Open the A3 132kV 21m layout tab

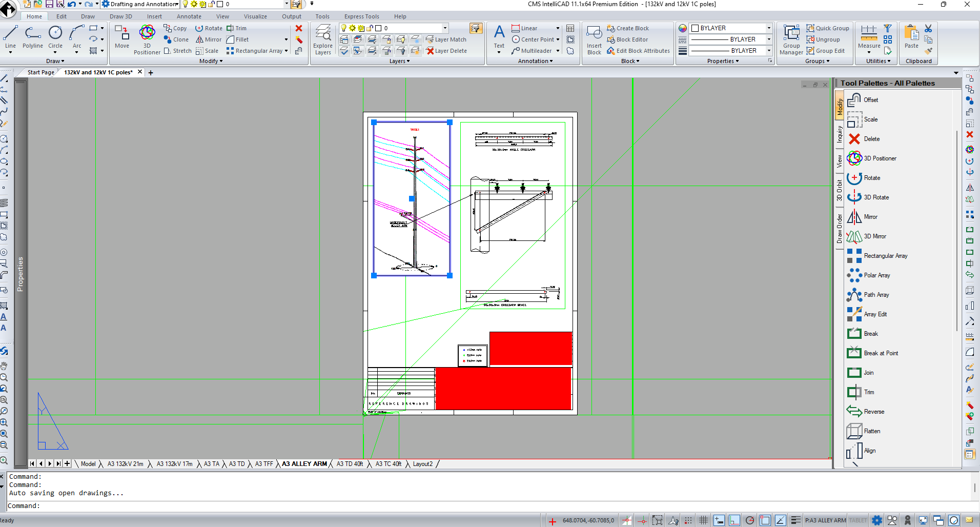click(126, 464)
